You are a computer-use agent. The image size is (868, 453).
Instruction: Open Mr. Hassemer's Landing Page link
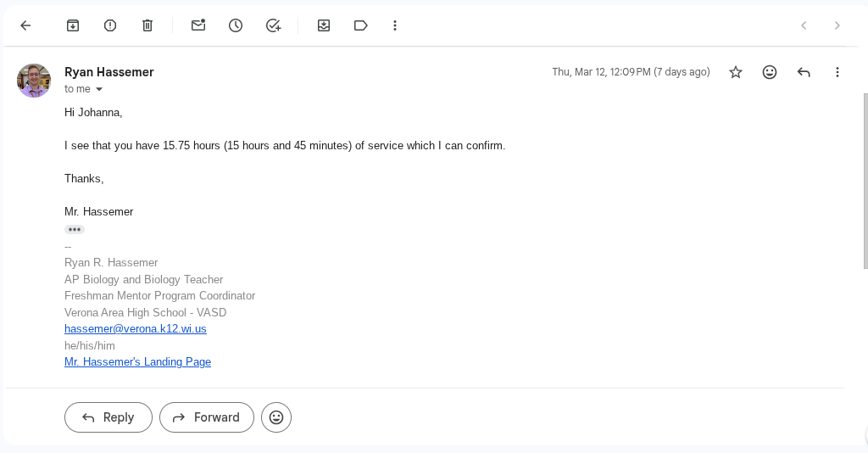pyautogui.click(x=137, y=361)
